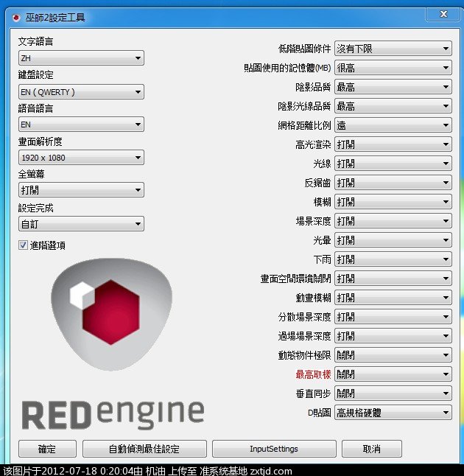Open the D貼圖 dropdown showing 高規格硬體
Screen dimensions: 464x476
point(393,412)
